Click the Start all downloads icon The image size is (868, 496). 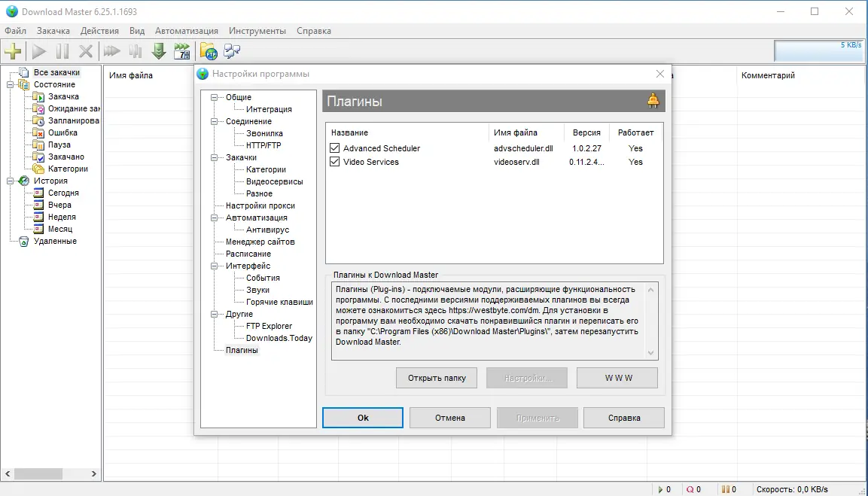112,51
